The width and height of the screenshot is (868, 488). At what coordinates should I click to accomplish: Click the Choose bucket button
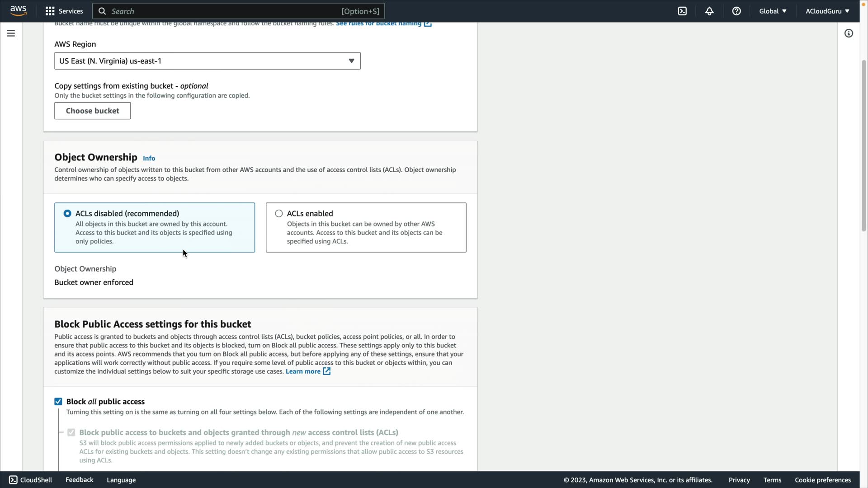coord(92,111)
